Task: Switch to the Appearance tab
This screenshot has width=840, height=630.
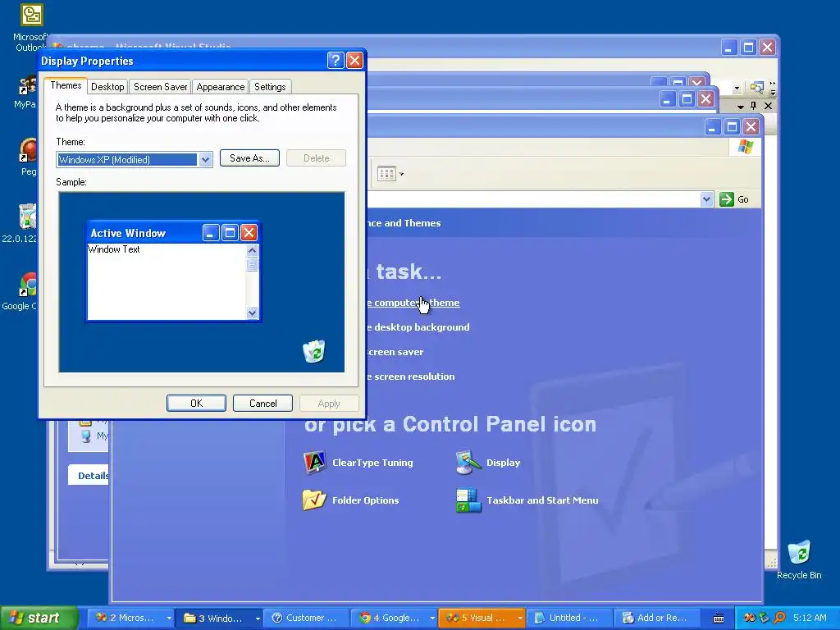Action: 220,87
